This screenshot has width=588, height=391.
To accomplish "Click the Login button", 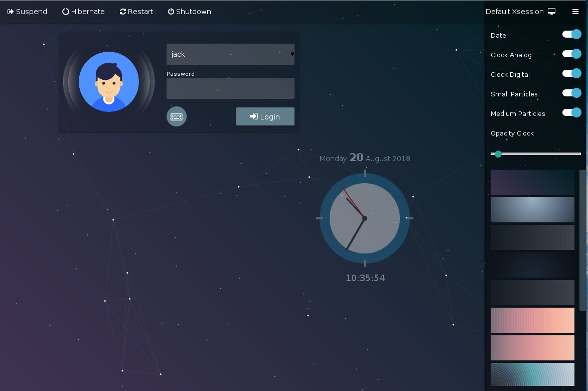I will click(x=265, y=117).
